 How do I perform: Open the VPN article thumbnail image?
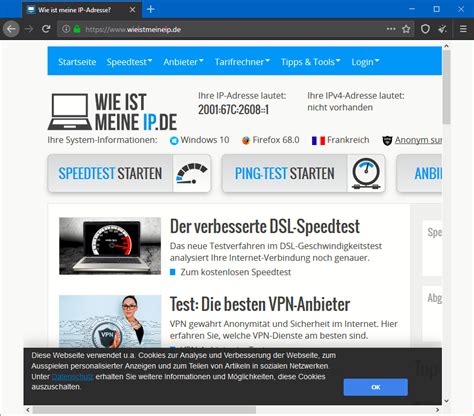pyautogui.click(x=110, y=322)
